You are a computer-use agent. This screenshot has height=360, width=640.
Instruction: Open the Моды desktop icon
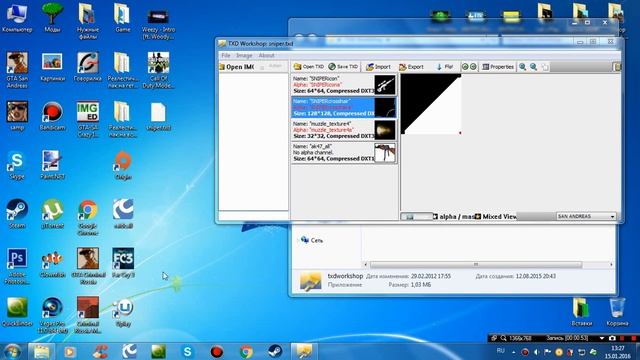(x=52, y=19)
